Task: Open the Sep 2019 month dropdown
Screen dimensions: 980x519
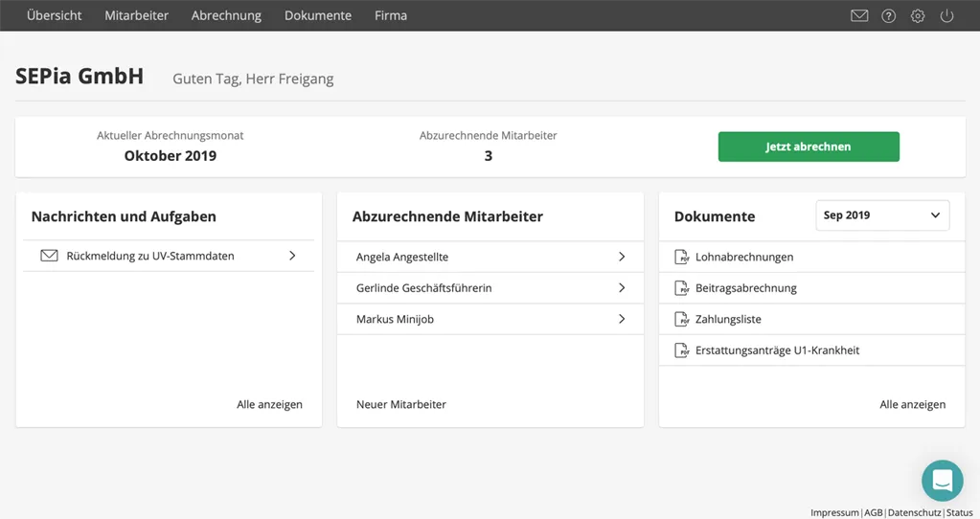Action: click(882, 214)
